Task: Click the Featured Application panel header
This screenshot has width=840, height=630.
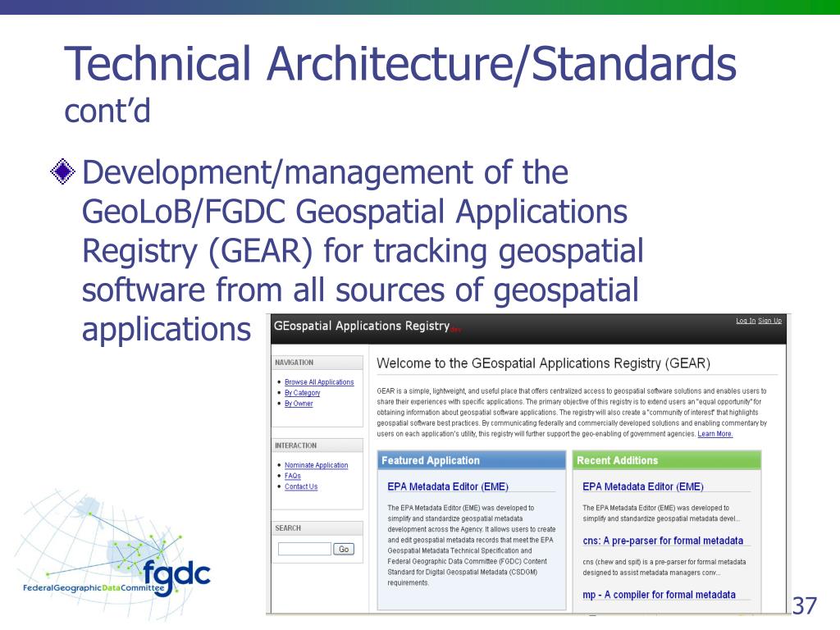Action: (x=472, y=460)
